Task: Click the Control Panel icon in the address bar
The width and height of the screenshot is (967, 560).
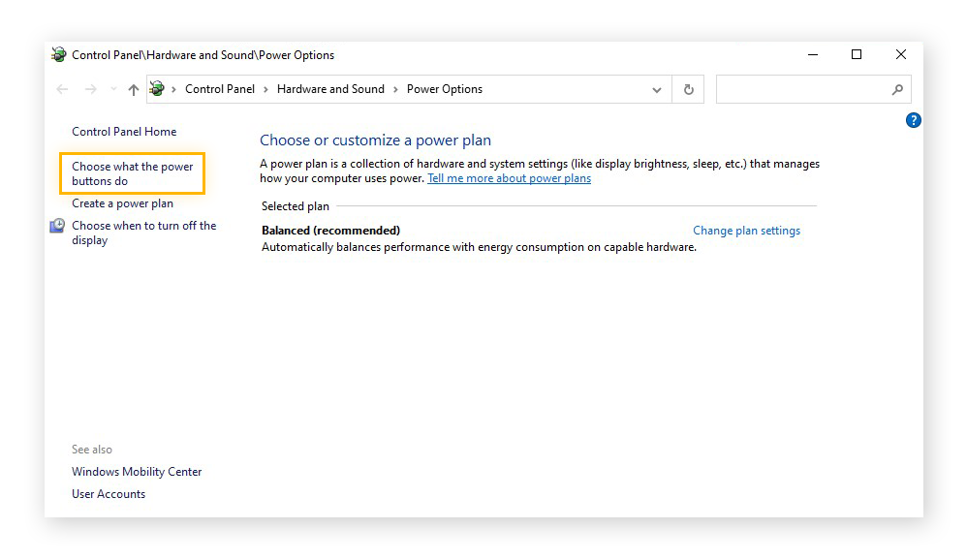Action: 157,88
